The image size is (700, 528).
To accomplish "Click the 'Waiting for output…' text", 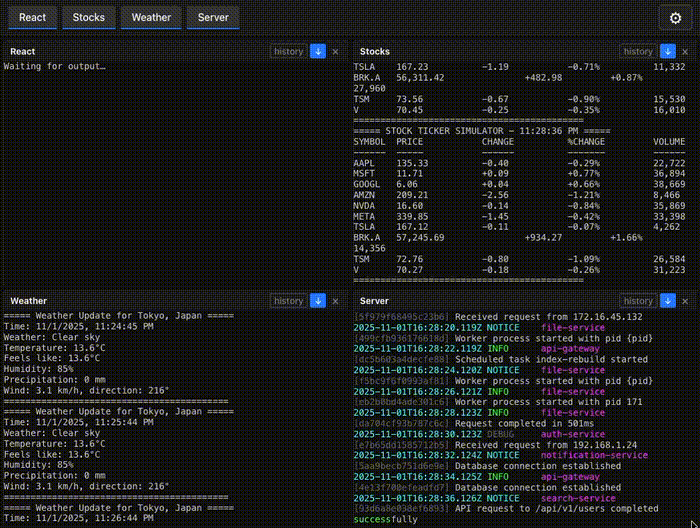I will 54,66.
